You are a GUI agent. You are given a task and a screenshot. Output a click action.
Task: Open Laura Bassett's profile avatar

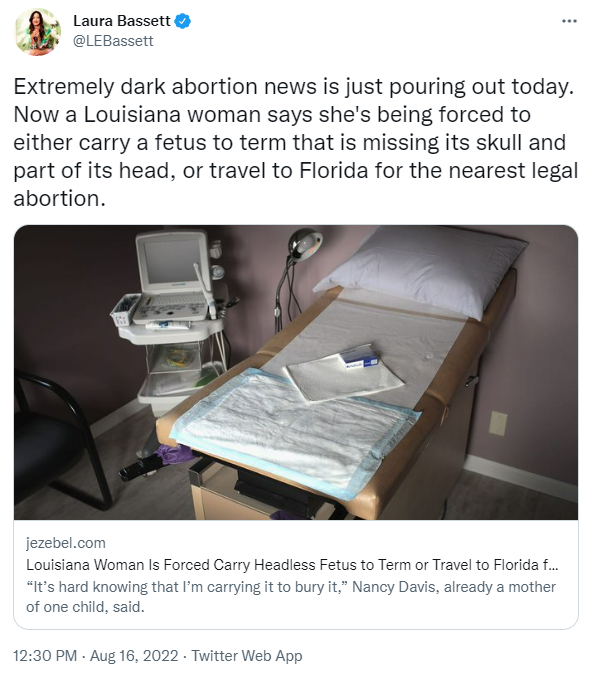(38, 32)
